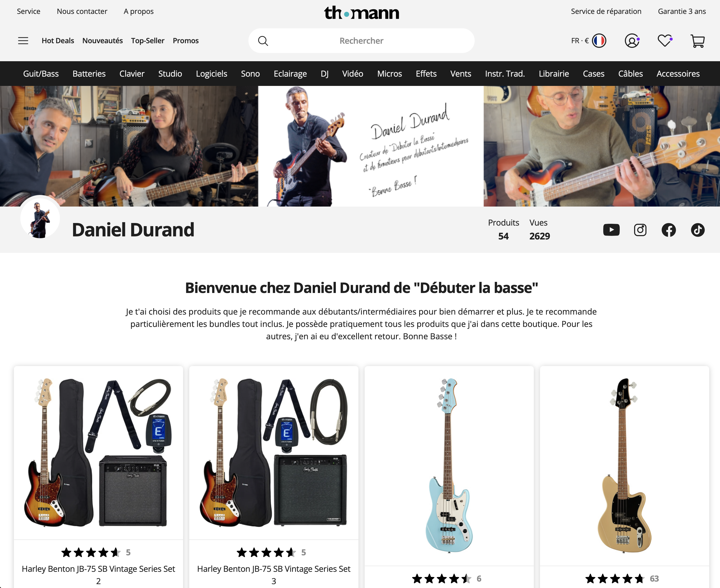
Task: Go to Hot Deals
Action: click(x=58, y=41)
